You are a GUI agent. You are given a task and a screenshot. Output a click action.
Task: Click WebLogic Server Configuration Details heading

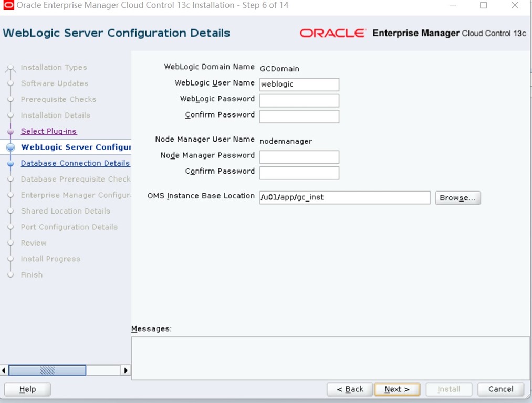(x=117, y=33)
